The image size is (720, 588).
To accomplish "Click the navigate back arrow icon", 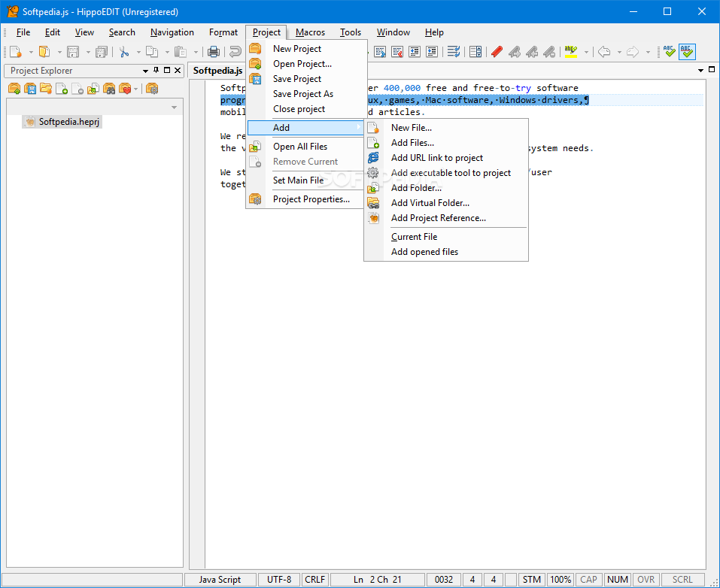I will coord(604,51).
